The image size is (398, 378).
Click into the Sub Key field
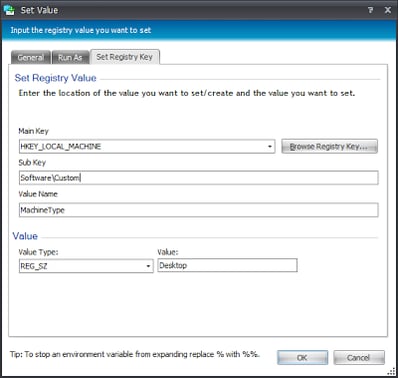[199, 178]
